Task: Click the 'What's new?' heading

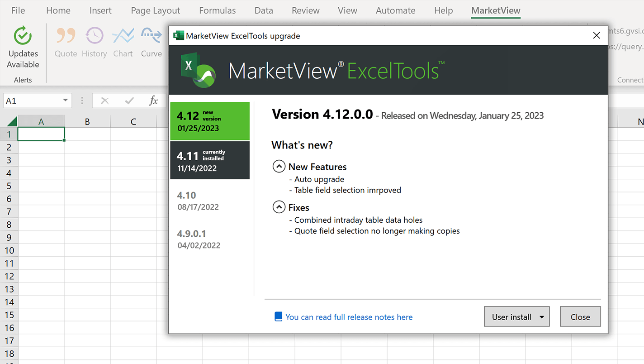Action: coord(302,145)
